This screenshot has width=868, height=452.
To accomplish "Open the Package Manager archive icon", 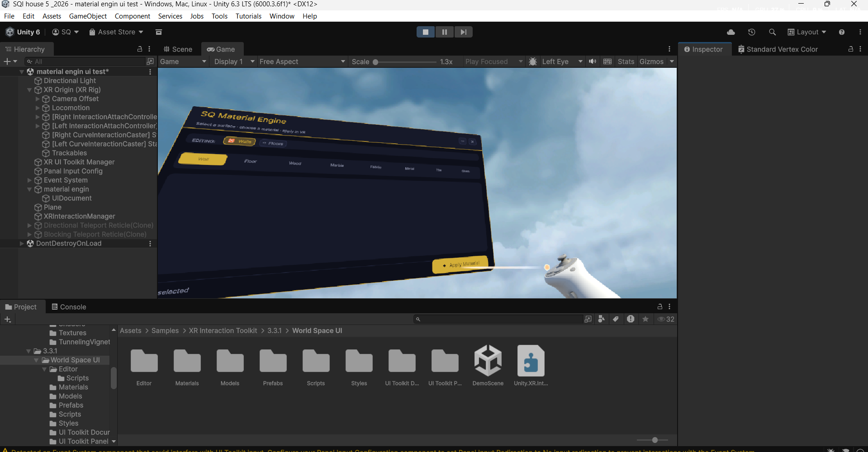I will [x=159, y=32].
